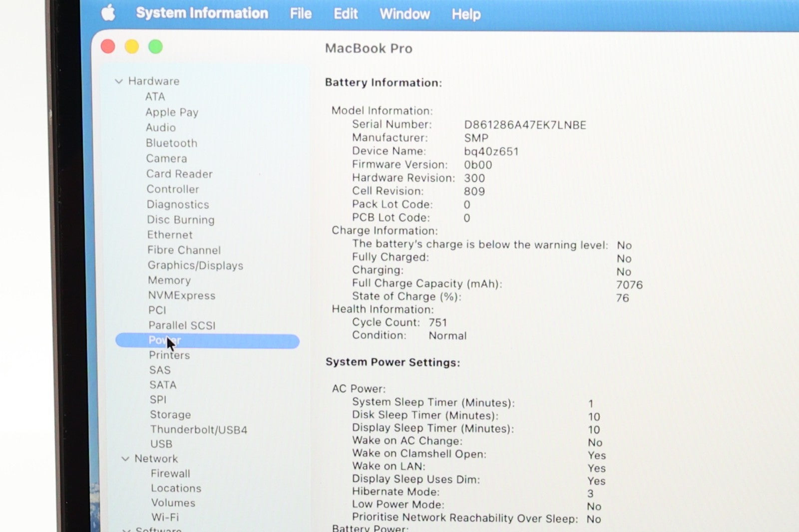Select Memory in the hardware list
799x532 pixels.
169,280
